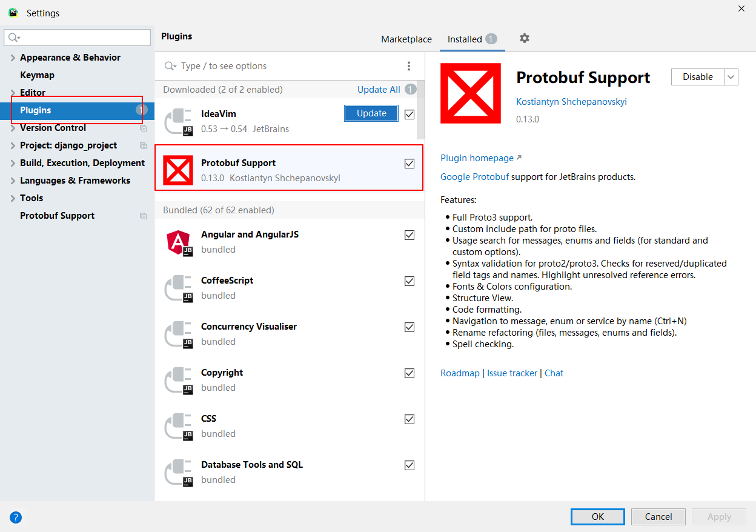Viewport: 756px width, 532px height.
Task: Toggle the CoffeeScript plugin checkbox
Action: [409, 281]
